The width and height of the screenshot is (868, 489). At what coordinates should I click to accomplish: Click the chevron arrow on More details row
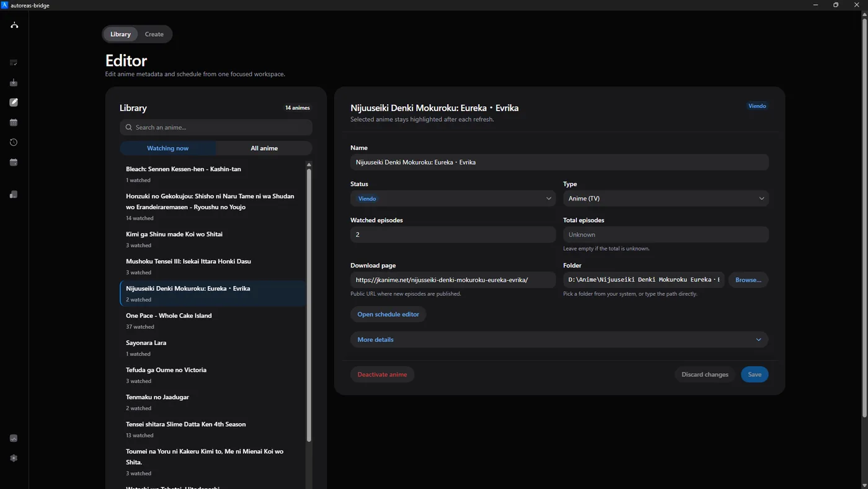(758, 339)
